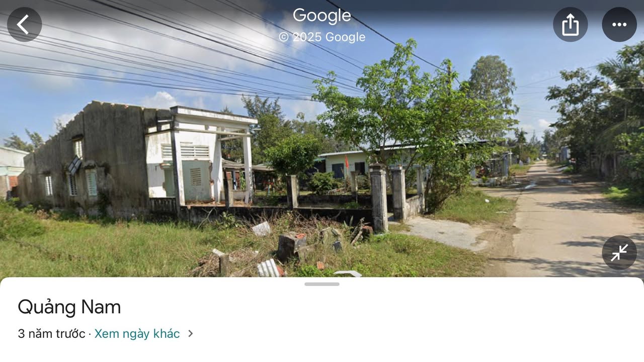The height and width of the screenshot is (362, 644).
Task: Go back using the arrow icon
Action: coord(24,24)
